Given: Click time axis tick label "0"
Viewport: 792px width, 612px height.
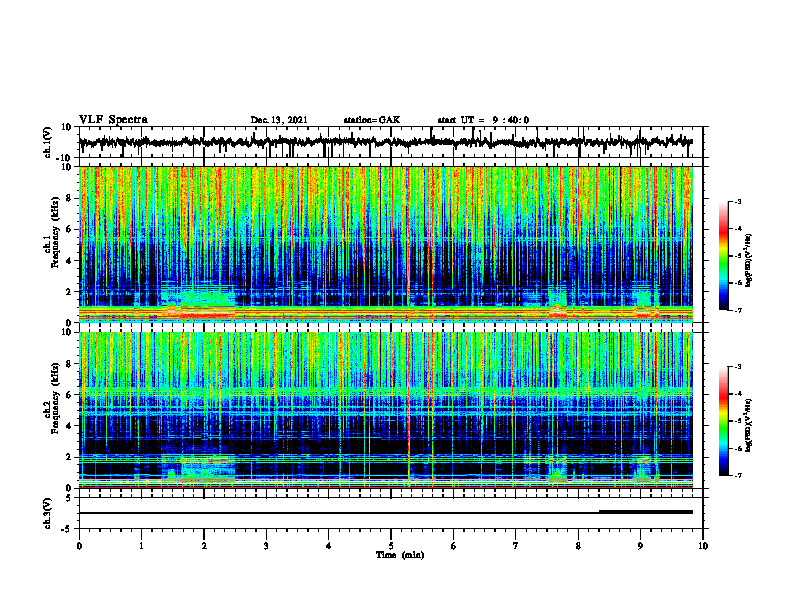Looking at the screenshot, I should pyautogui.click(x=79, y=546).
